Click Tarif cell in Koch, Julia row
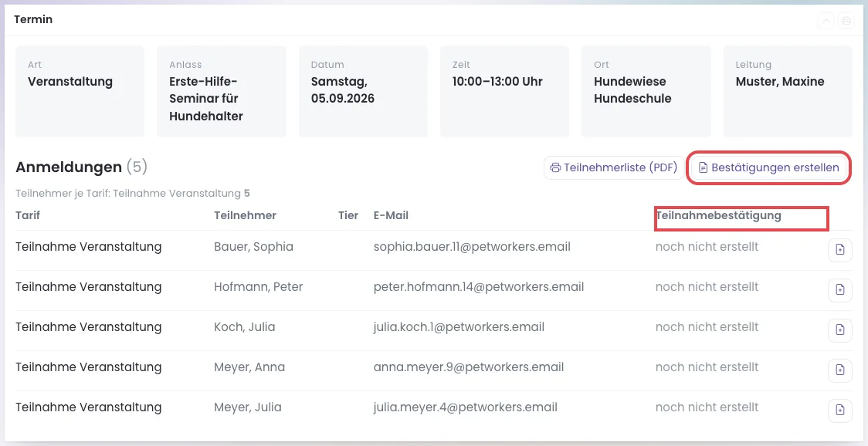The width and height of the screenshot is (868, 446). click(89, 327)
